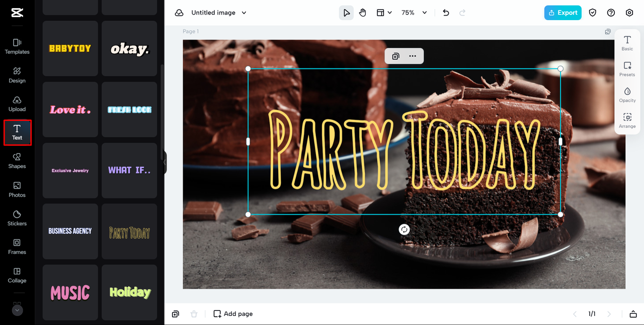This screenshot has width=644, height=325.
Task: Click the Page 1 label
Action: tap(191, 31)
